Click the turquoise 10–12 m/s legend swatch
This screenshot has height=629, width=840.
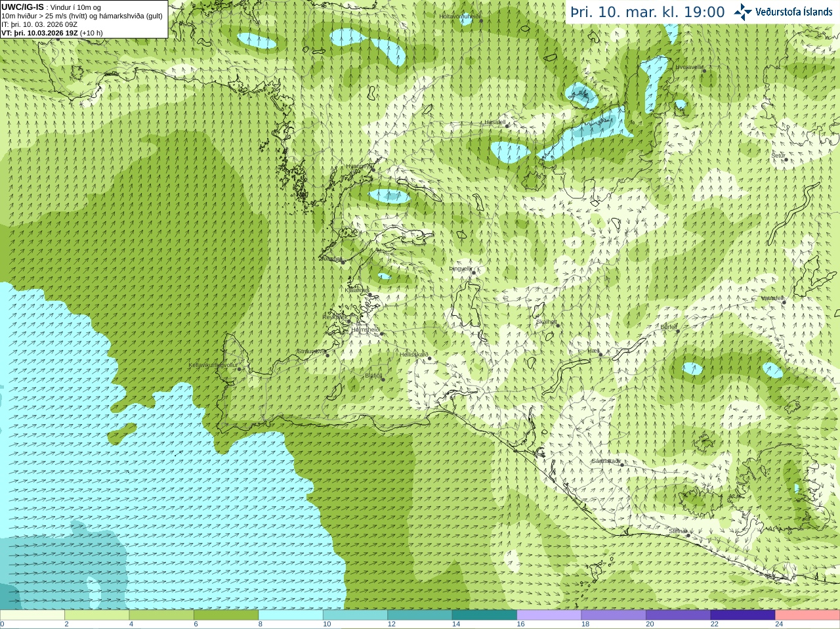tap(355, 615)
